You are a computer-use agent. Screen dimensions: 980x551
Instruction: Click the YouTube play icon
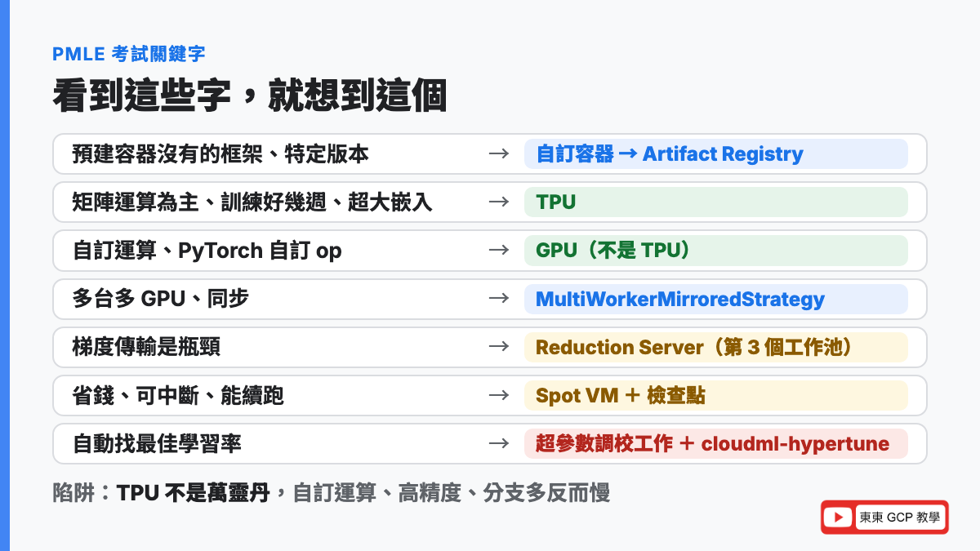[x=839, y=518]
